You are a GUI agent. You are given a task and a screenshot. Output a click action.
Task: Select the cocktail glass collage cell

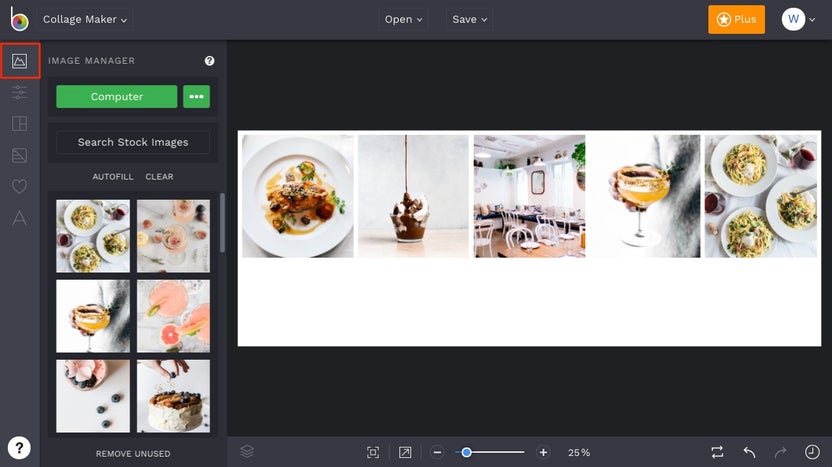click(645, 196)
